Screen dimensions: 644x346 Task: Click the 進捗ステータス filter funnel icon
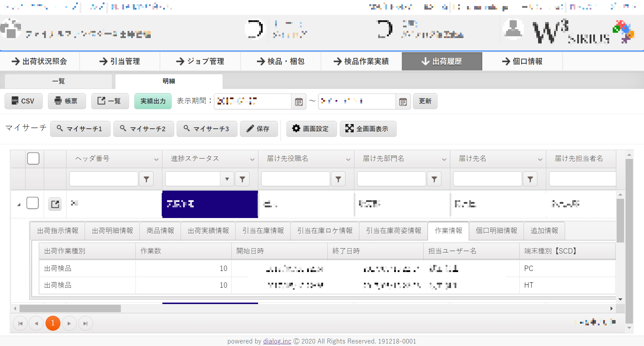242,179
